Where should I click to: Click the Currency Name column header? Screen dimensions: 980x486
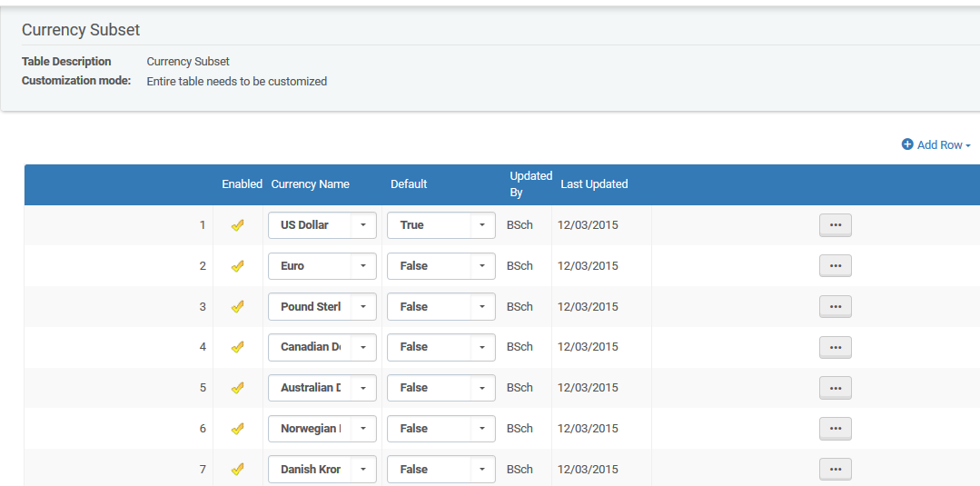tap(310, 184)
